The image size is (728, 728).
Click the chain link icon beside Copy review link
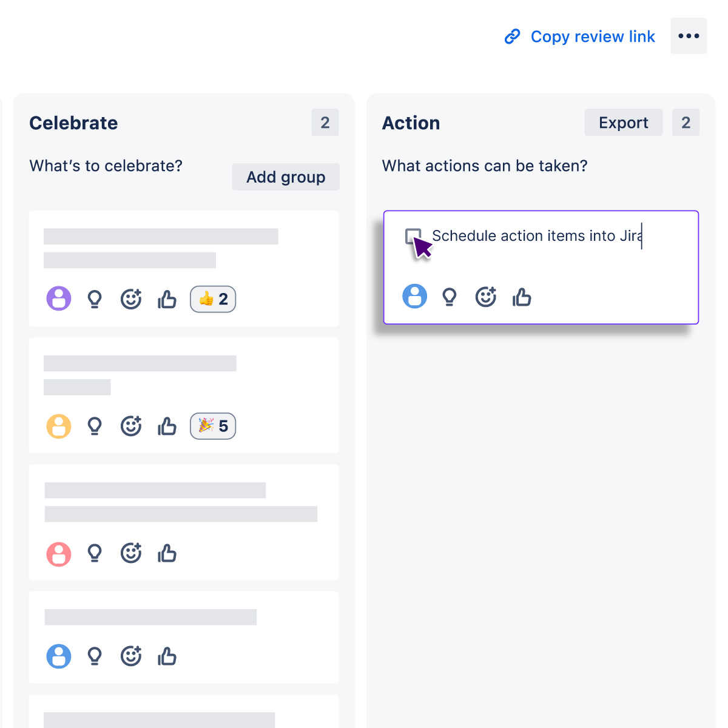[513, 36]
